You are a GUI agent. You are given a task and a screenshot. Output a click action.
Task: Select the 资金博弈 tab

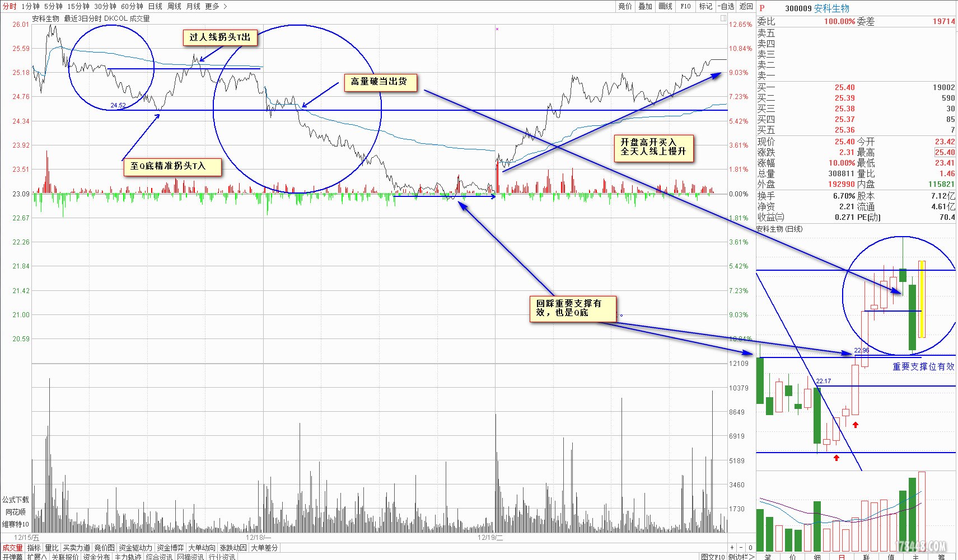point(170,548)
